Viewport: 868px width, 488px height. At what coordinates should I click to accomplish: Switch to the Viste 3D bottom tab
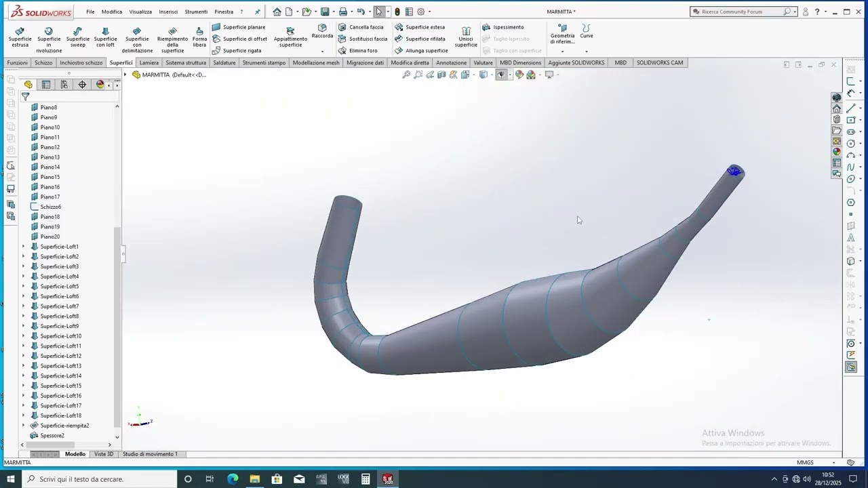point(104,454)
